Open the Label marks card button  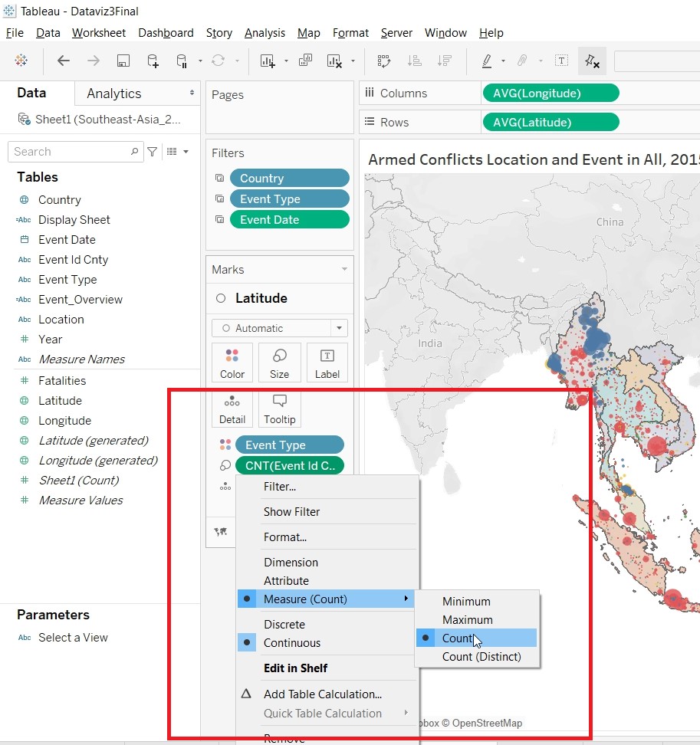[x=327, y=363]
